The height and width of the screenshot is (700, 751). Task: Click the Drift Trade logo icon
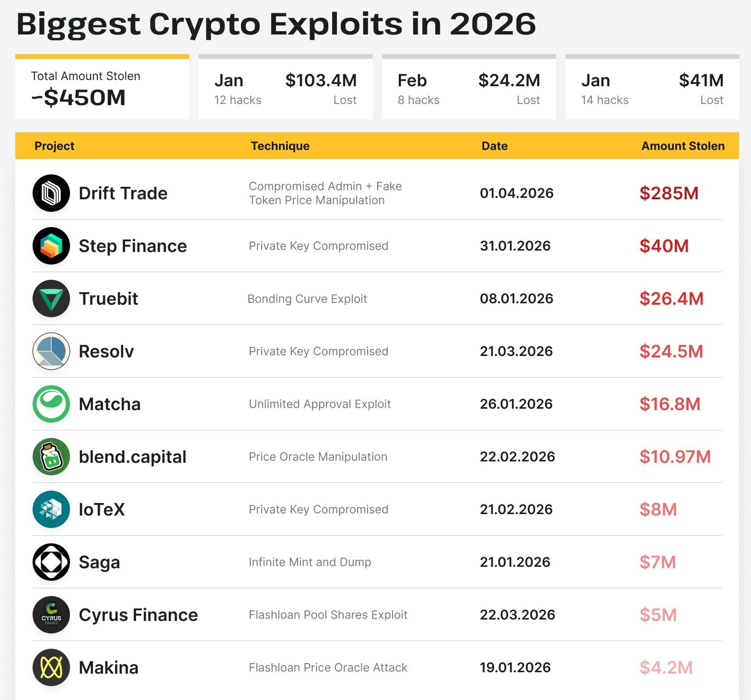click(51, 193)
